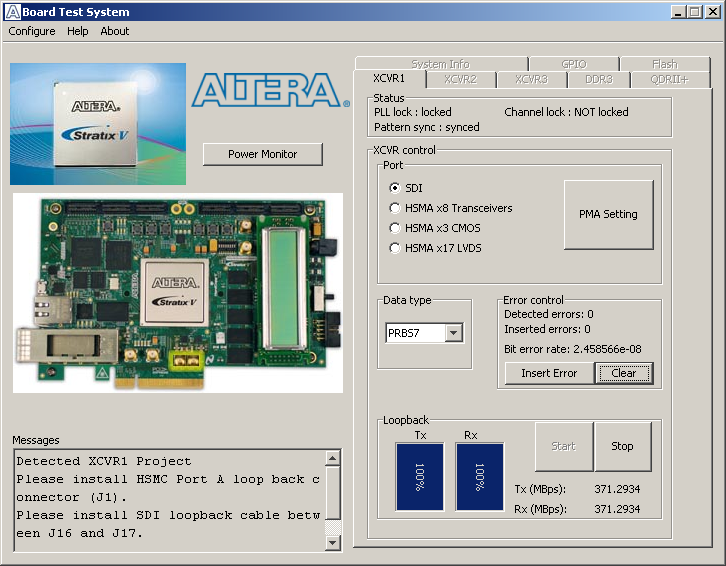Click the Insert Error button
This screenshot has width=726, height=566.
pyautogui.click(x=549, y=373)
